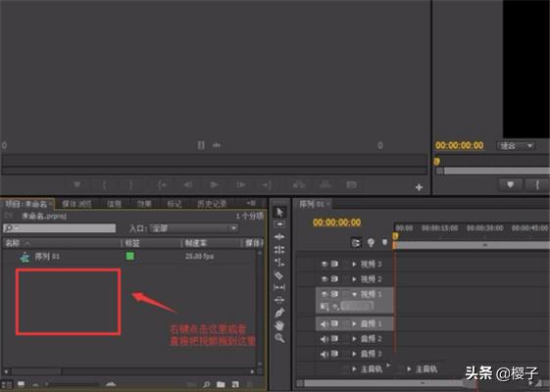Select the Track Select tool

[279, 224]
